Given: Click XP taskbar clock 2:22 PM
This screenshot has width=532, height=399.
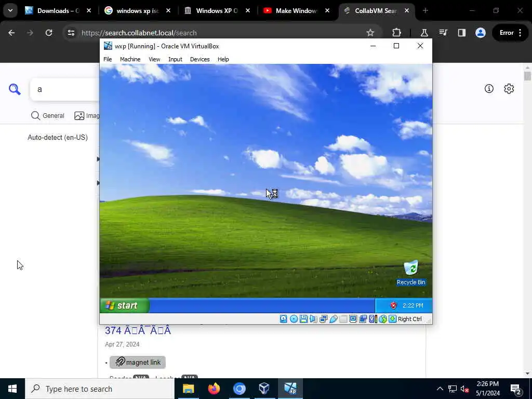Looking at the screenshot, I should tap(413, 305).
